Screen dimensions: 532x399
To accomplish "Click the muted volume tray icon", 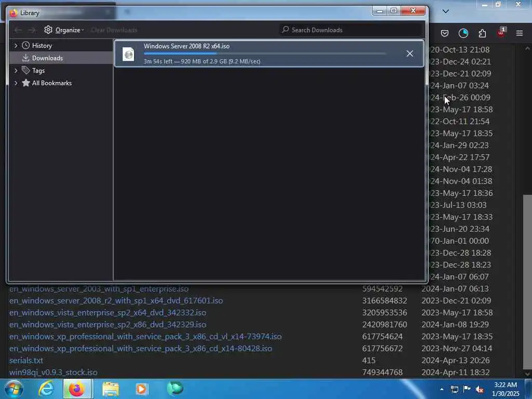I will (480, 390).
